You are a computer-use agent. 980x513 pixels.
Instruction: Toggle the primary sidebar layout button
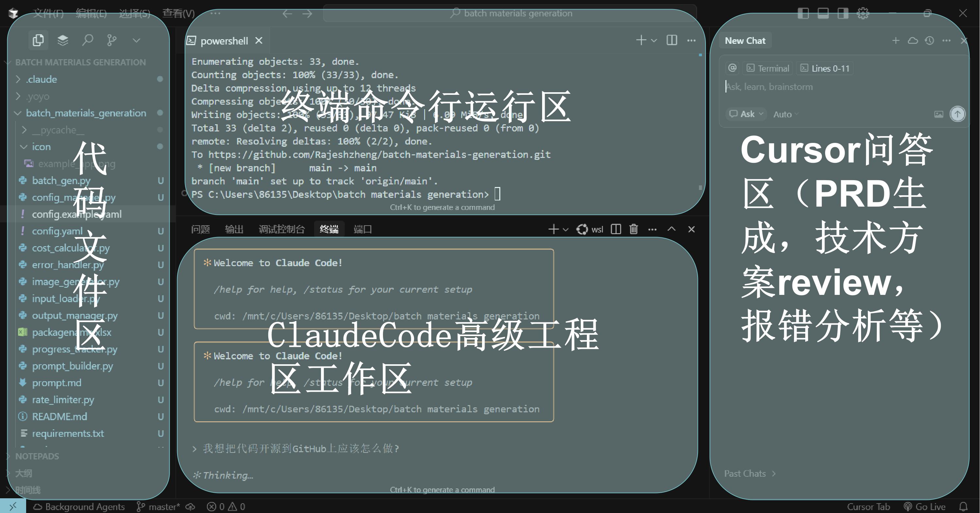pyautogui.click(x=803, y=13)
